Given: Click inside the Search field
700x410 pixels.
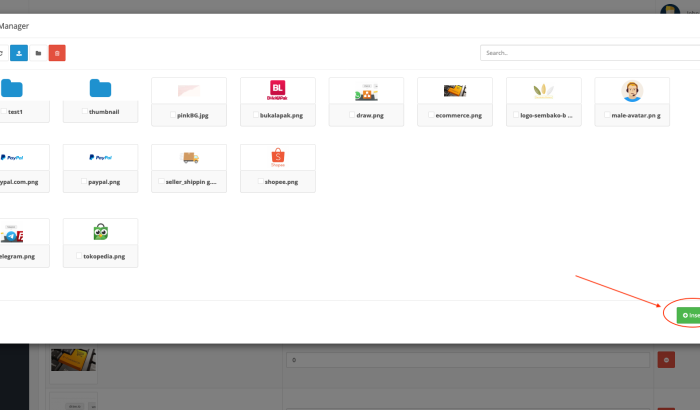Looking at the screenshot, I should 590,53.
